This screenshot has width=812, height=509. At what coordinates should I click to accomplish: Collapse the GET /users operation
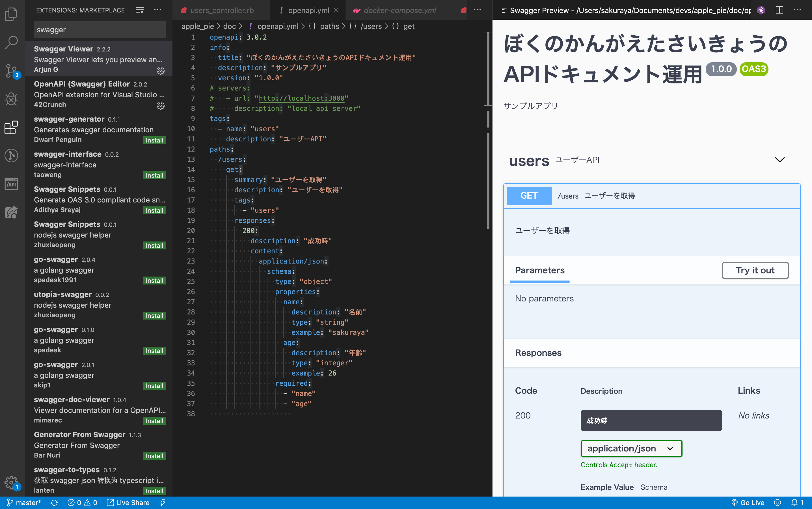[652, 196]
